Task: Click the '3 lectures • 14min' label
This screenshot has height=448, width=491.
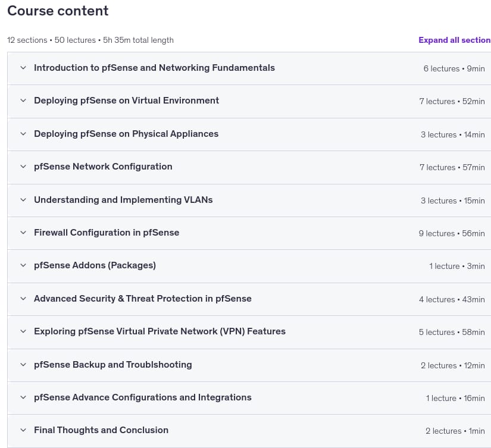Action: pos(453,134)
